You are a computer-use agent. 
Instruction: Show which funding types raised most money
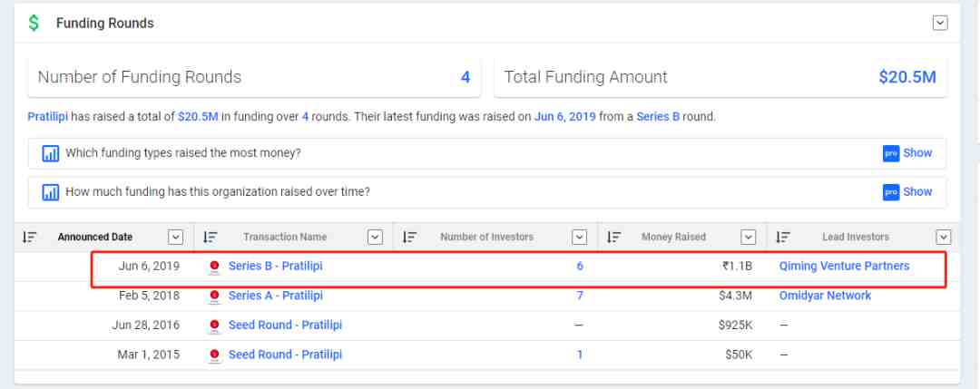coord(908,153)
